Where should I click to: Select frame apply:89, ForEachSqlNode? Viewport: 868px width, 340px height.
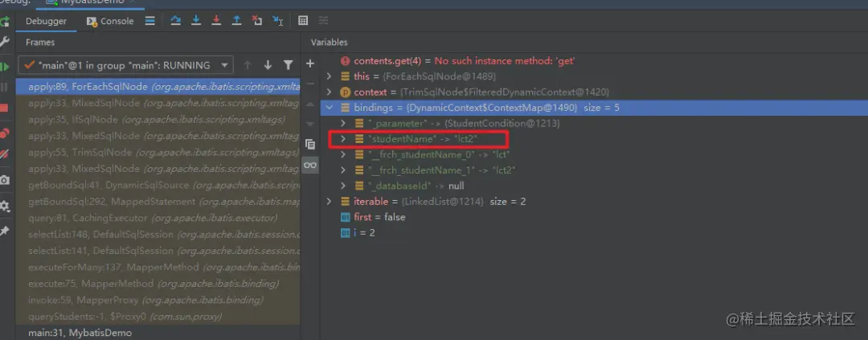pyautogui.click(x=158, y=87)
